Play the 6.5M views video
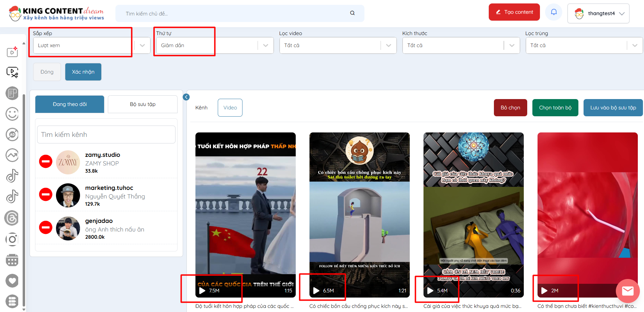644x312 pixels. 316,291
